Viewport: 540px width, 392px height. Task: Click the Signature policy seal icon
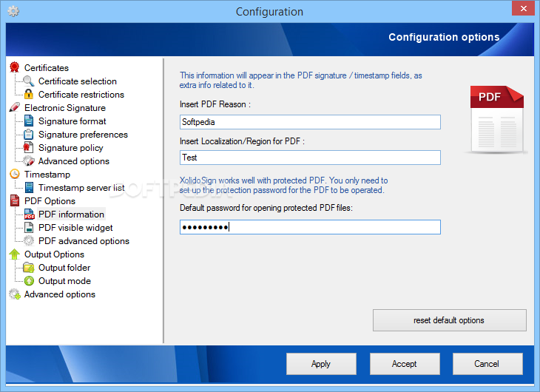pos(29,147)
